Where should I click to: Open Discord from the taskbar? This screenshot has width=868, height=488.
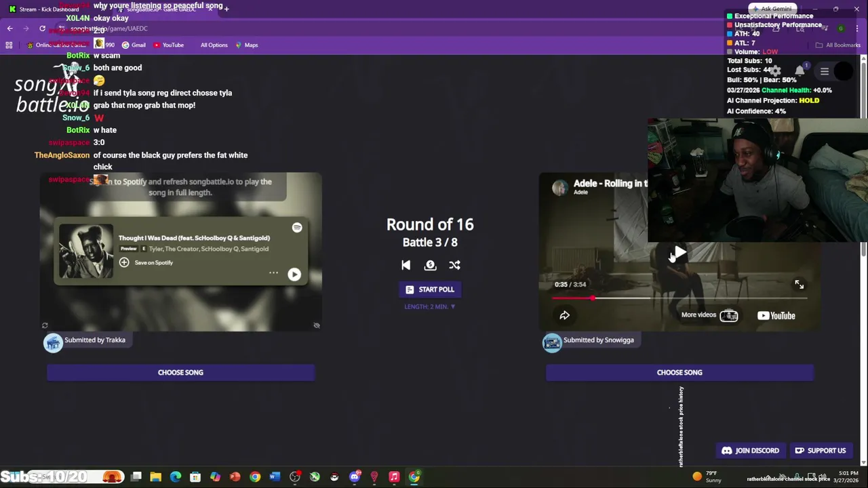click(x=354, y=477)
